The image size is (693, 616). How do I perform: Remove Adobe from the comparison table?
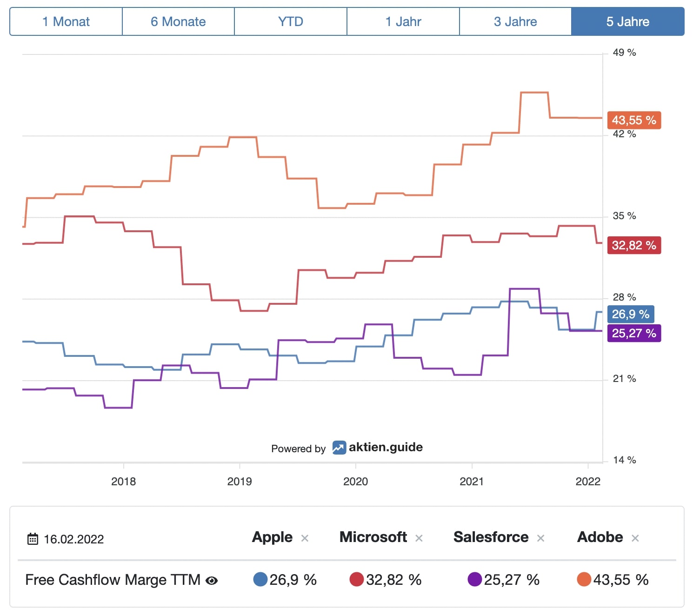pyautogui.click(x=635, y=538)
